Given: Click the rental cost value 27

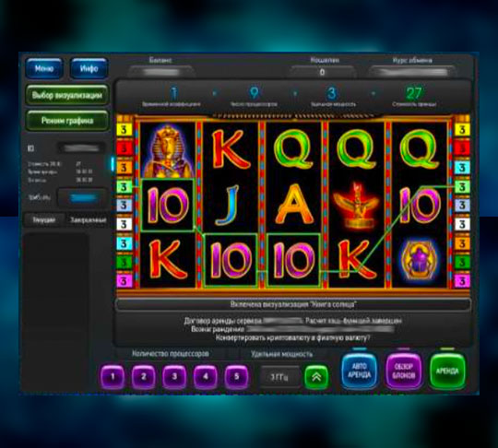Looking at the screenshot, I should click(x=414, y=93).
